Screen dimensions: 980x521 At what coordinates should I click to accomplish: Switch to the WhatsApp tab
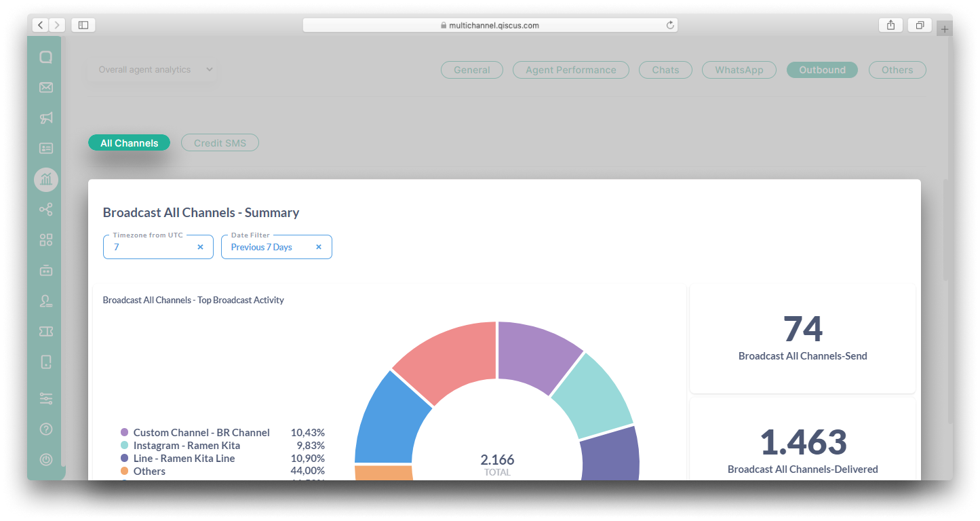pos(739,70)
